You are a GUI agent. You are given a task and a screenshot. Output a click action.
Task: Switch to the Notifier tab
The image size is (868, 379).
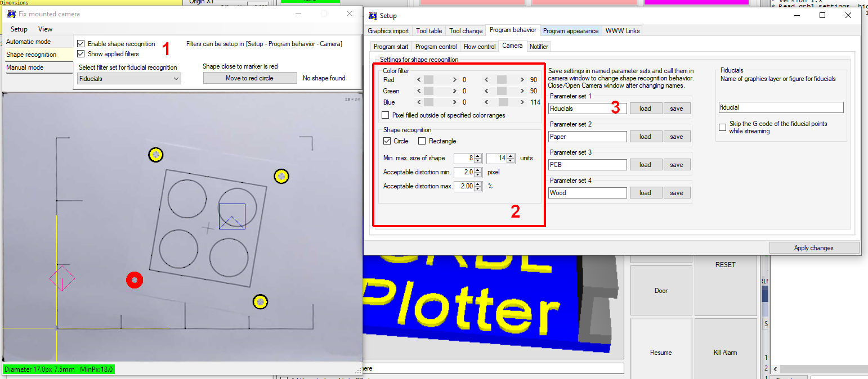(x=538, y=46)
